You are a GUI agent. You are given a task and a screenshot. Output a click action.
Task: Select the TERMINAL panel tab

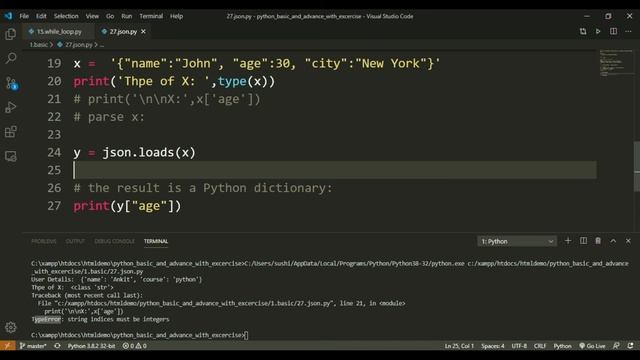[x=156, y=241]
